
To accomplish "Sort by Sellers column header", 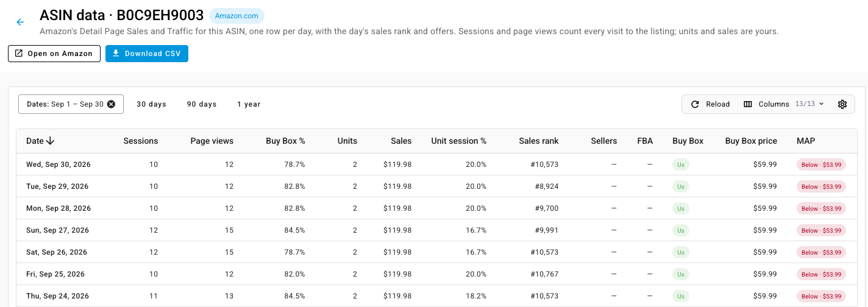I will [604, 141].
